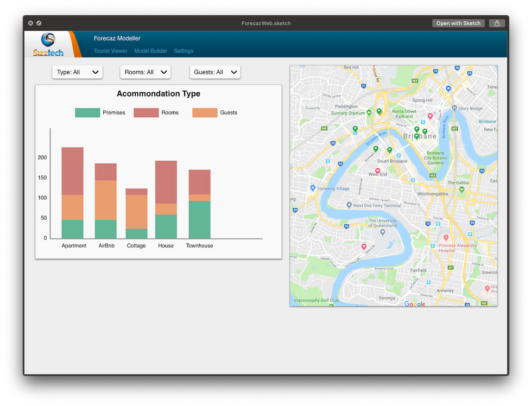Screen dimensions: 532x406
Task: Click the pink pin south of university
Action: coord(364,246)
